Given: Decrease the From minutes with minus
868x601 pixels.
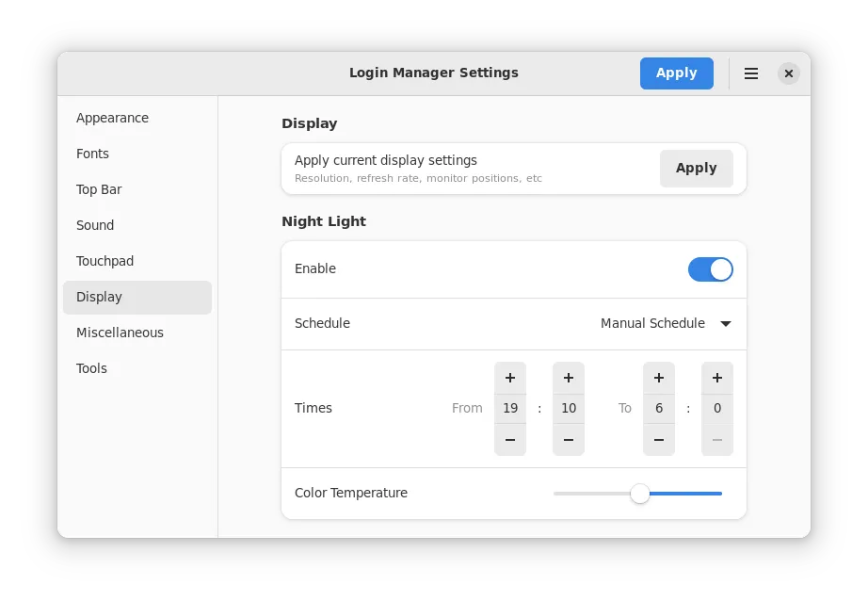Looking at the screenshot, I should (x=569, y=440).
